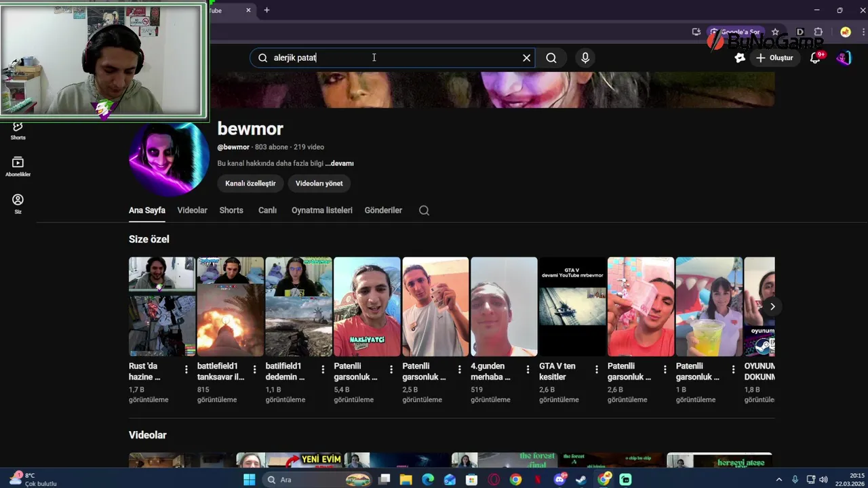
Task: Open Discord from the taskbar
Action: tap(559, 480)
